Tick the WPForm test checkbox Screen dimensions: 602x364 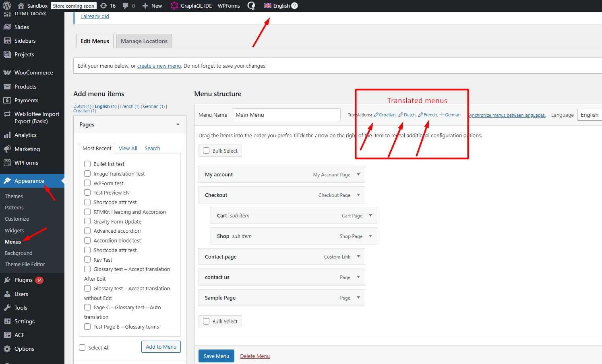[87, 183]
